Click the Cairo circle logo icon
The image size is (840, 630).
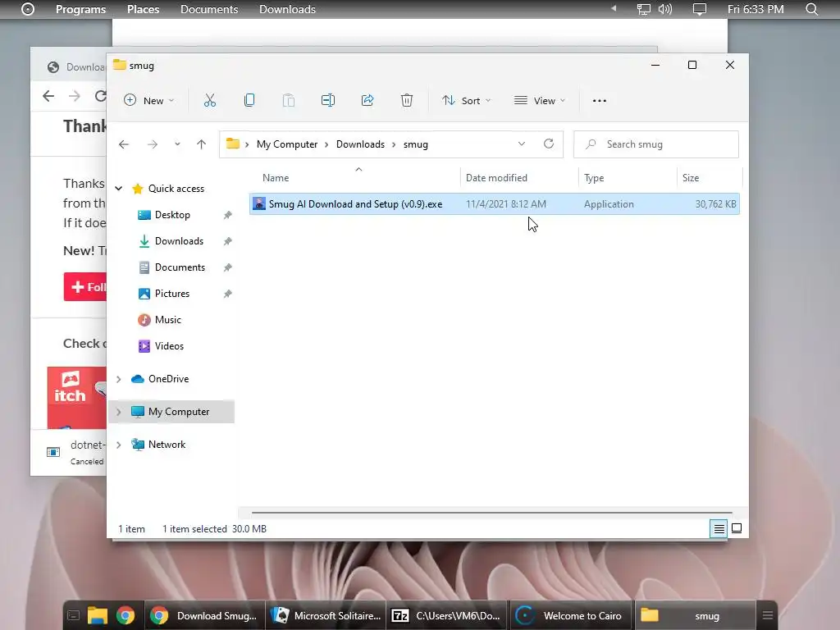click(28, 9)
